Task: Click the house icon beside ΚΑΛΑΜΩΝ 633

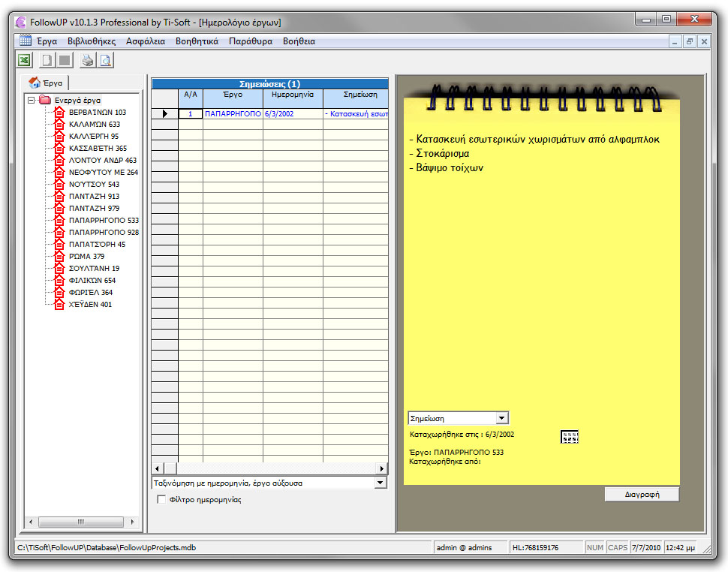Action: [59, 123]
